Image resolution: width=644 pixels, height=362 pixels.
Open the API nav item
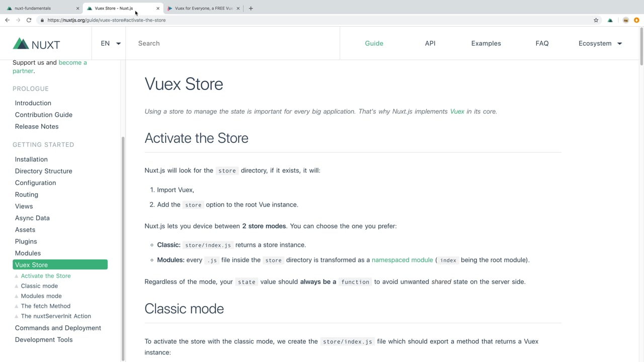430,43
